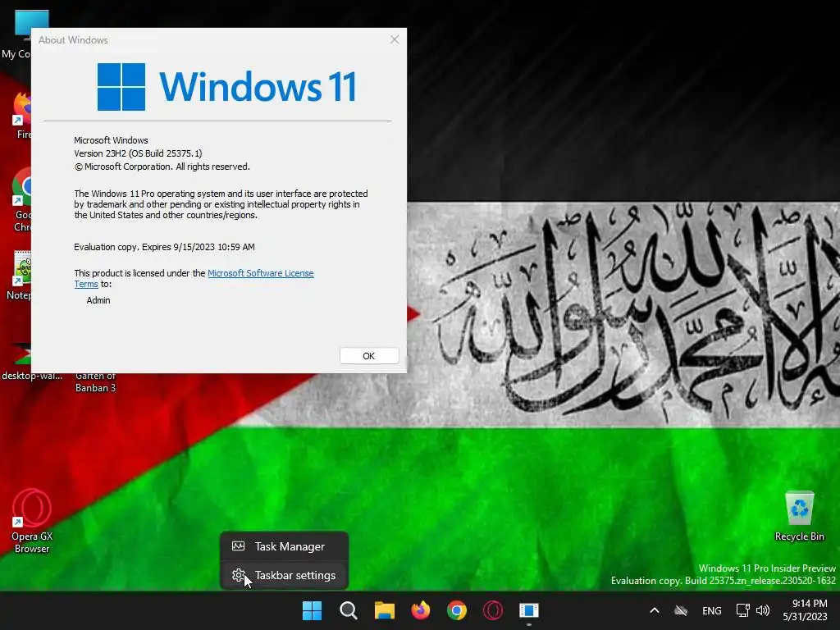840x630 pixels.
Task: Open the network status tray icon
Action: (x=742, y=610)
